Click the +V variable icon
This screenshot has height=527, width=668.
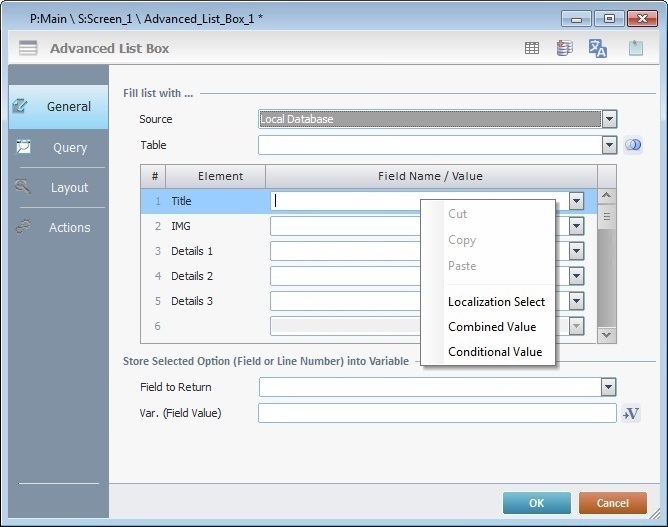[631, 414]
